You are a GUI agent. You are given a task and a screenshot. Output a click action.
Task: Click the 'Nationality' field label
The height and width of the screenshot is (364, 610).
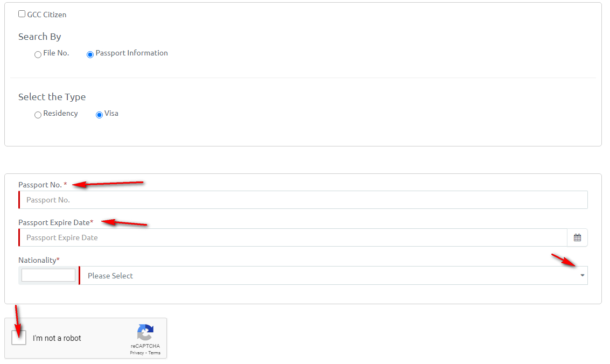[x=37, y=260]
